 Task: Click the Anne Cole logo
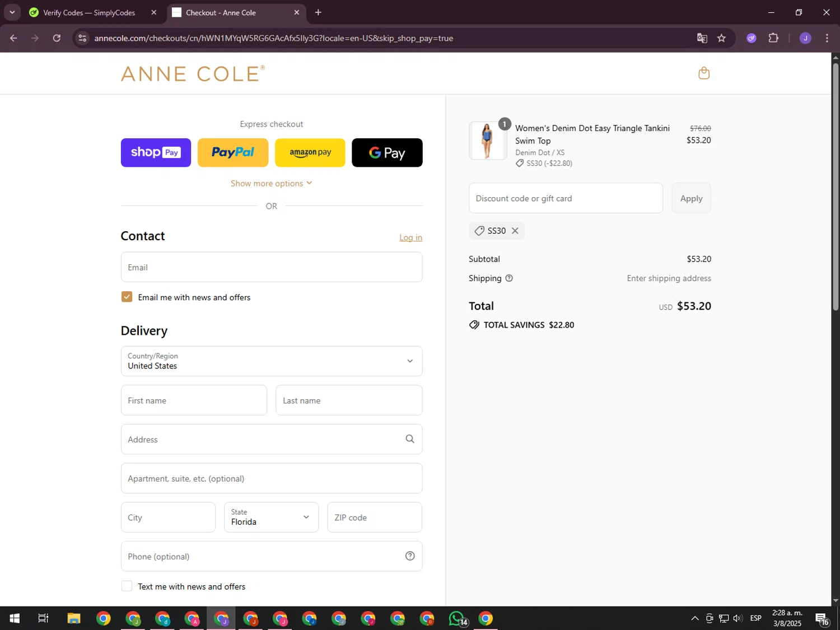pos(193,73)
